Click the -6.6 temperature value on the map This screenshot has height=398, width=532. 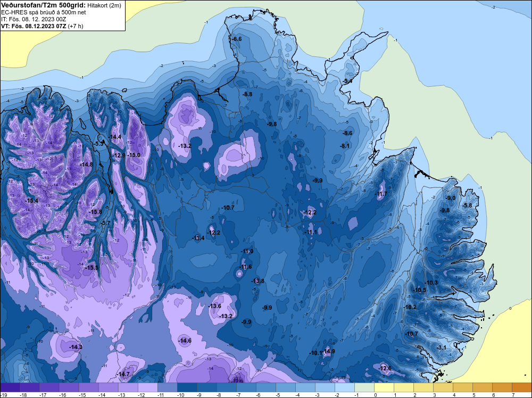pyautogui.click(x=237, y=39)
